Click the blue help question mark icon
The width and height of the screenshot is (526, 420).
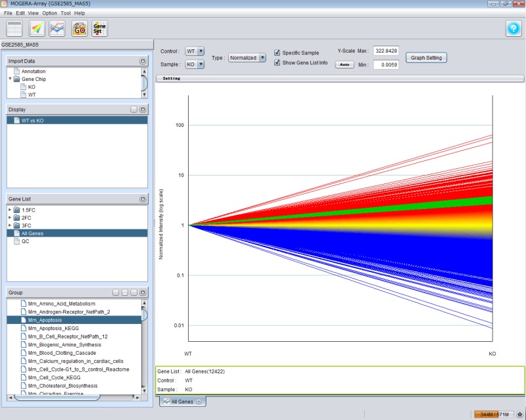[x=513, y=28]
